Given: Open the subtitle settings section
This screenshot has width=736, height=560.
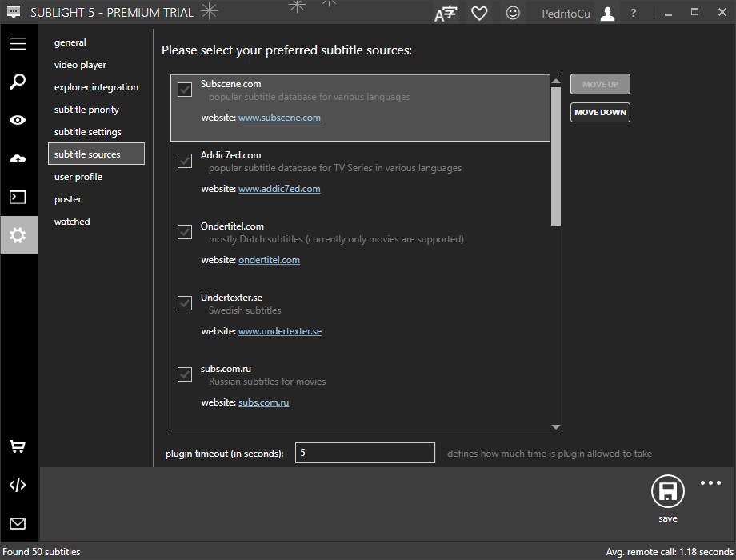Looking at the screenshot, I should [88, 132].
